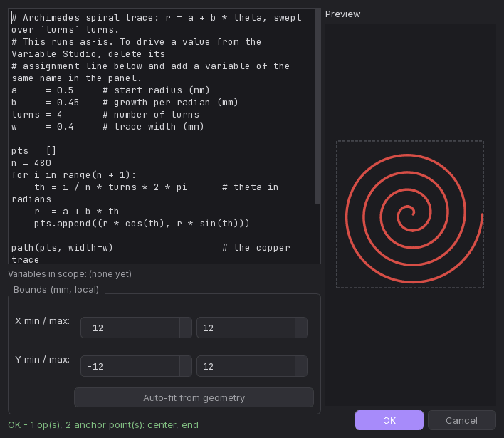Click the Cancel button

(x=461, y=420)
